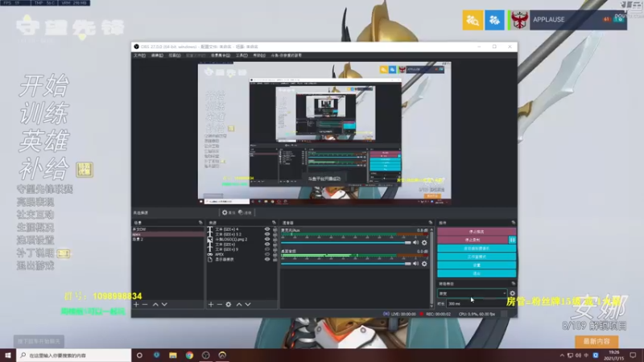Open File Explorer from the taskbar
Screen dimensions: 644x362
[173, 355]
